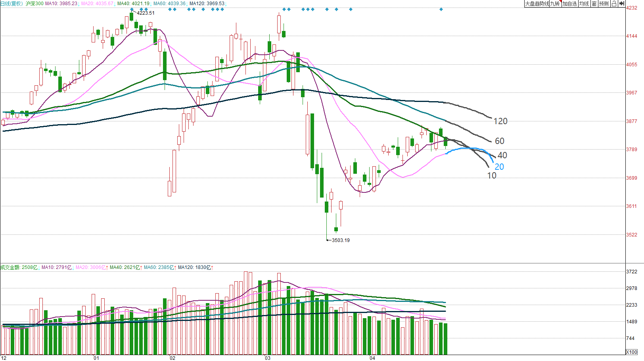
Task: Select the 沪深300 index label
Action: (34, 4)
